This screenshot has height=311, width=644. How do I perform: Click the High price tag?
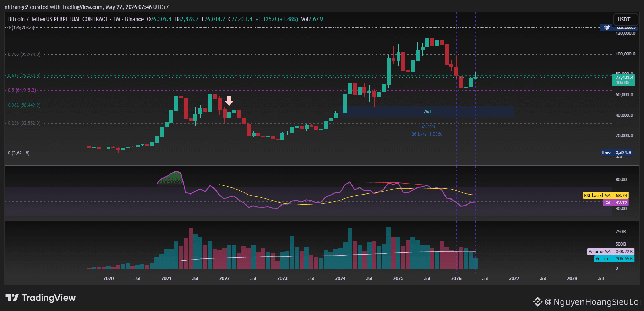point(606,27)
